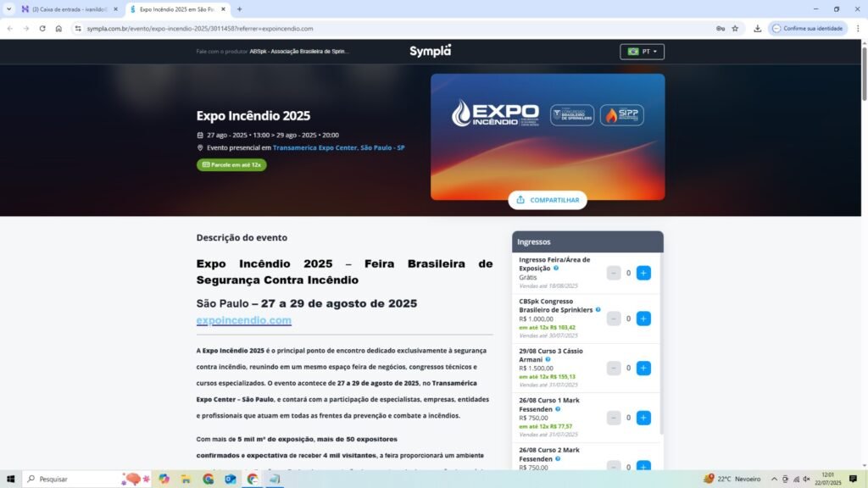Decrease the 26/08 Curso 1 Mark Fessenden quantity
Screen dimensions: 868x488
(x=614, y=418)
